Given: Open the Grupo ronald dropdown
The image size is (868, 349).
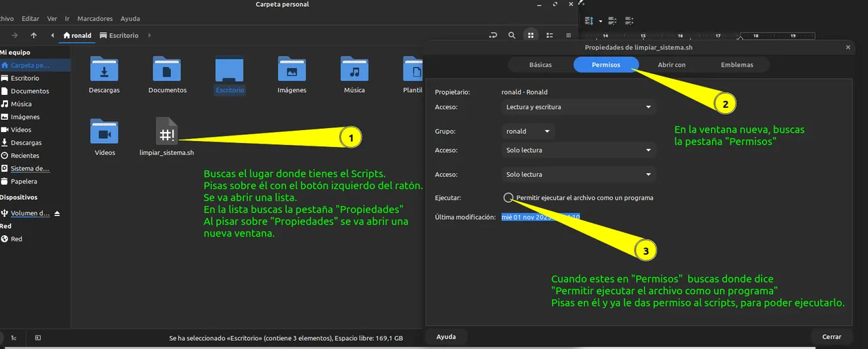Looking at the screenshot, I should 528,131.
